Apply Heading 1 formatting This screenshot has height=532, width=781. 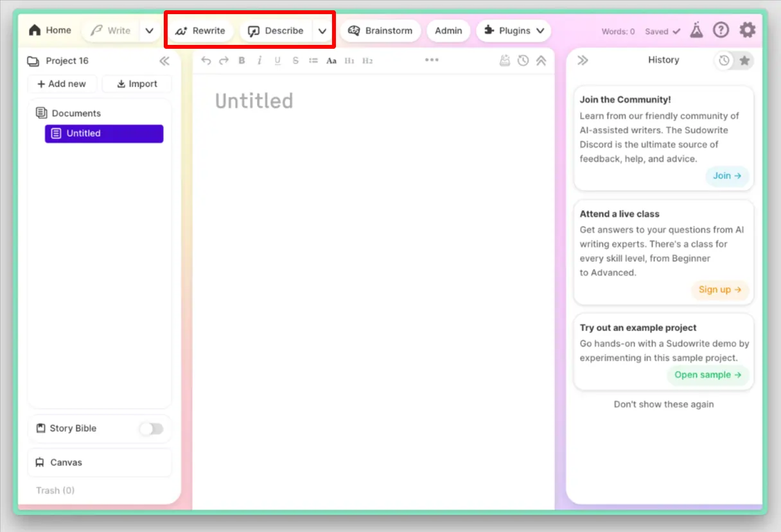349,60
